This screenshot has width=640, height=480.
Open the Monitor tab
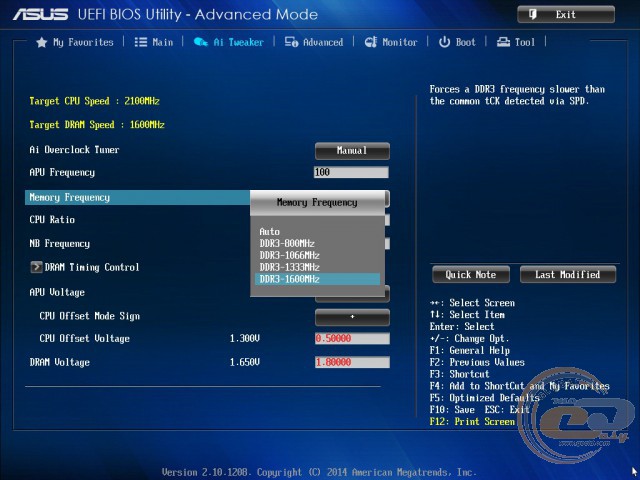391,42
